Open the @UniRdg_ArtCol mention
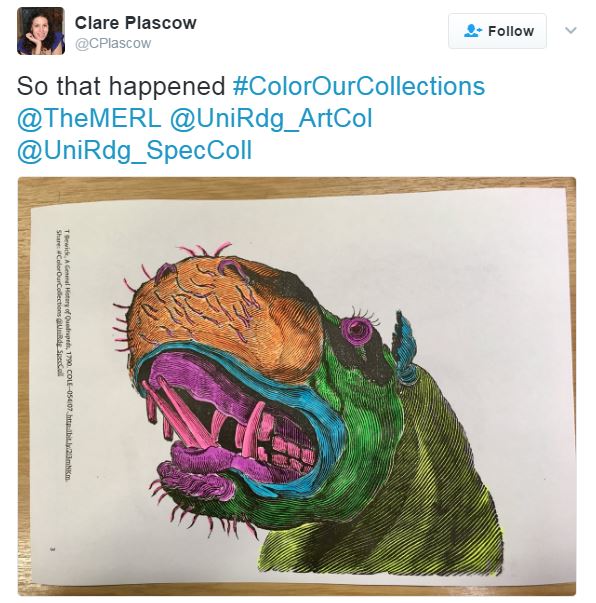 (x=271, y=118)
